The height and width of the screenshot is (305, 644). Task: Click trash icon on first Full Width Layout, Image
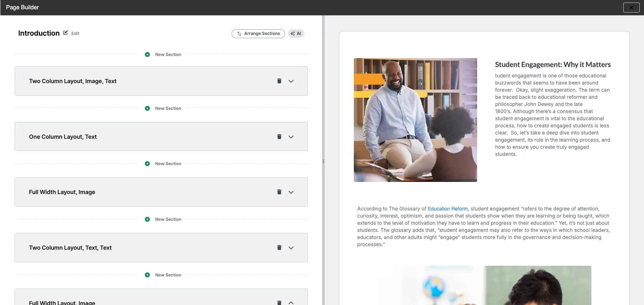[x=279, y=192]
